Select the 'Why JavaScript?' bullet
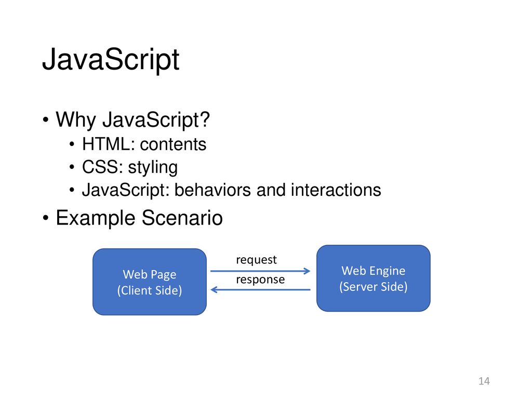Screen dimensions: 532x399 132,120
